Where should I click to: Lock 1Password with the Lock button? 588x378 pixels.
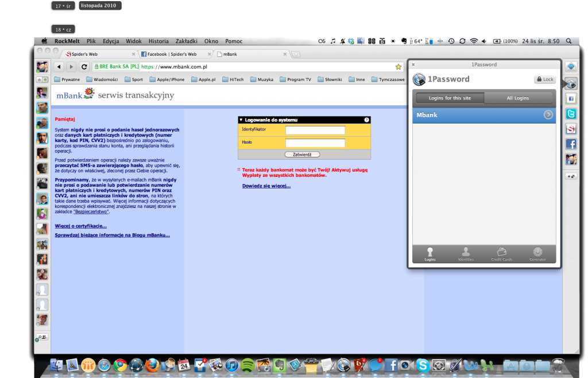tap(545, 79)
